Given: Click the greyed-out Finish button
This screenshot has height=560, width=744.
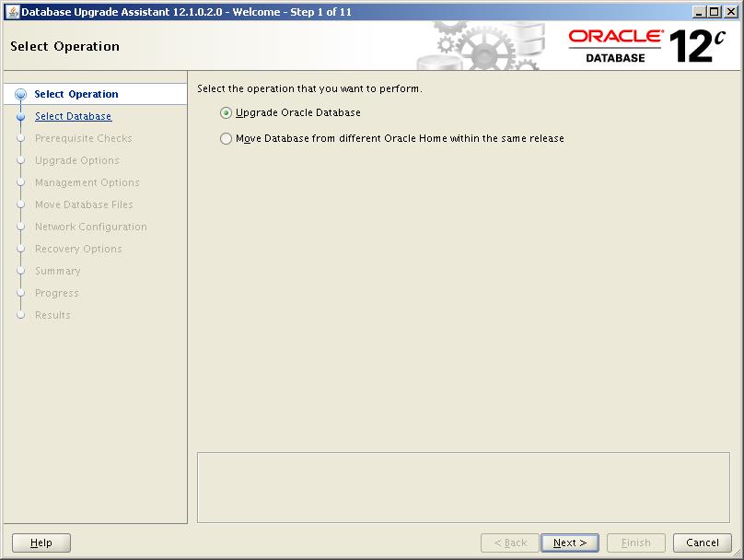Looking at the screenshot, I should 636,542.
